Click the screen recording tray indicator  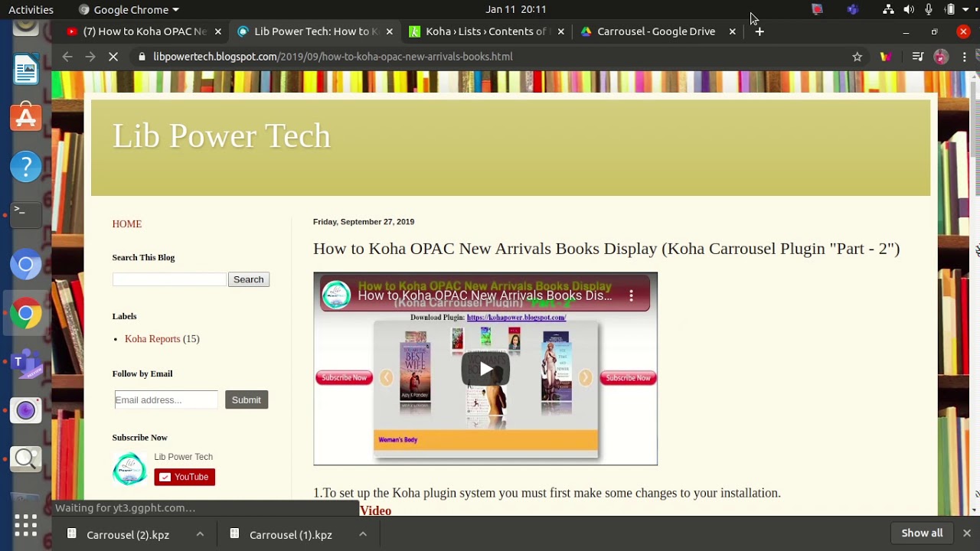tap(817, 9)
